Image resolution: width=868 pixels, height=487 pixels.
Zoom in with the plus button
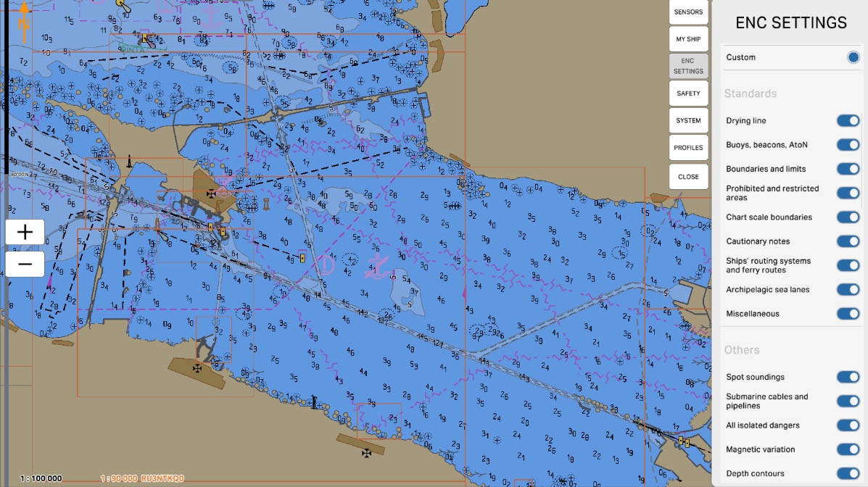click(25, 232)
